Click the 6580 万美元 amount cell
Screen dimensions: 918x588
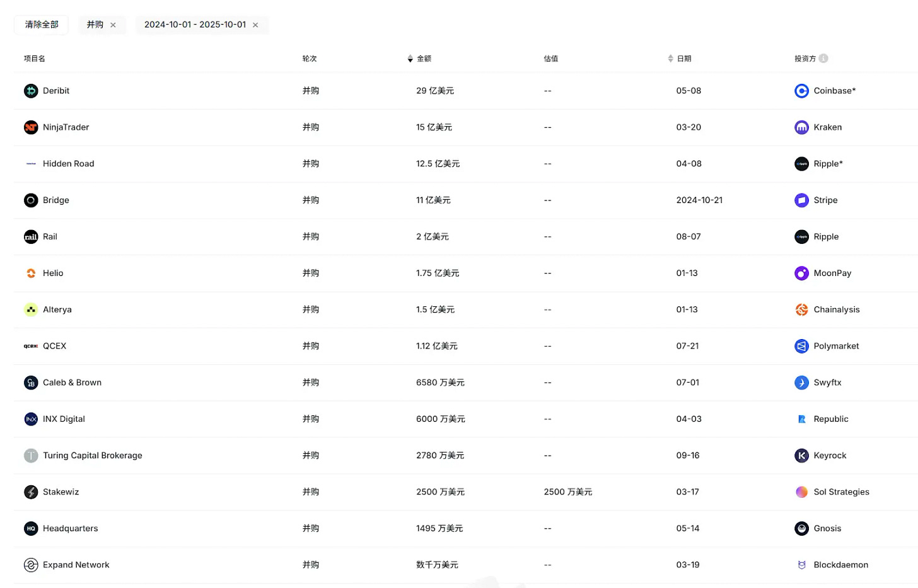coord(441,383)
